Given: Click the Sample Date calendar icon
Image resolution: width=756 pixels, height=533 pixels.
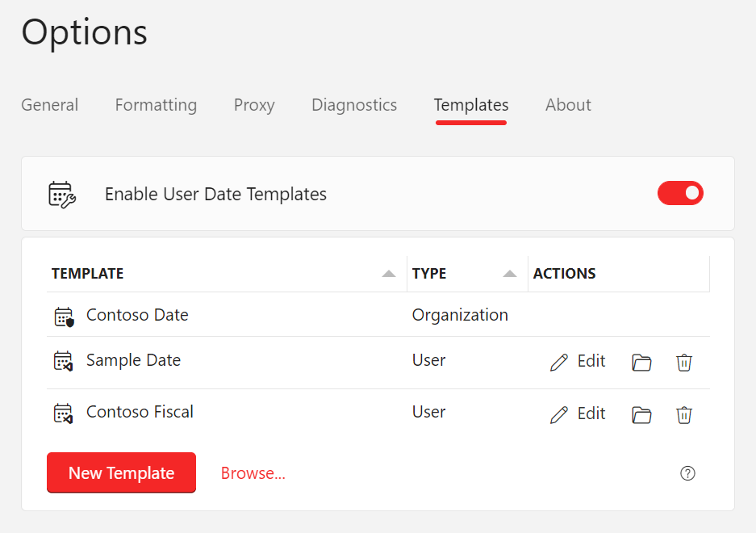Looking at the screenshot, I should click(63, 361).
